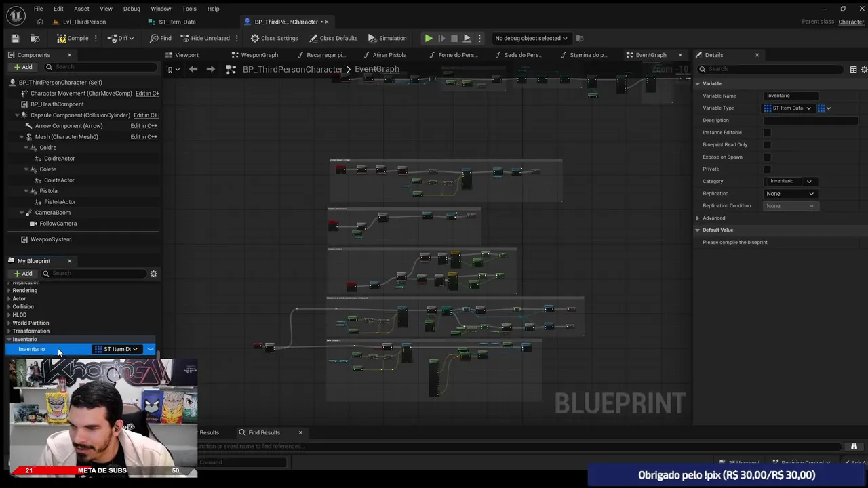Collapse the Coldre component node

(x=26, y=148)
